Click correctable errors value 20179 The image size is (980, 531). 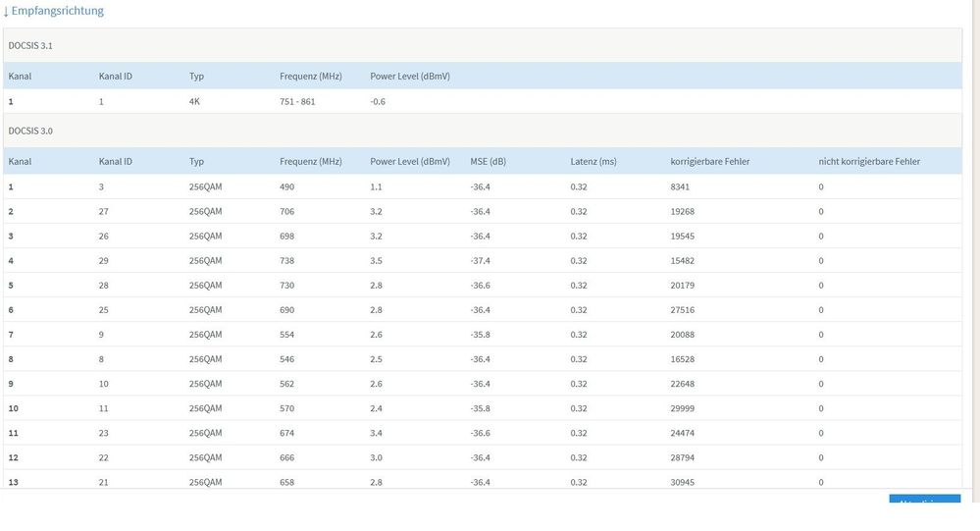pyautogui.click(x=683, y=286)
